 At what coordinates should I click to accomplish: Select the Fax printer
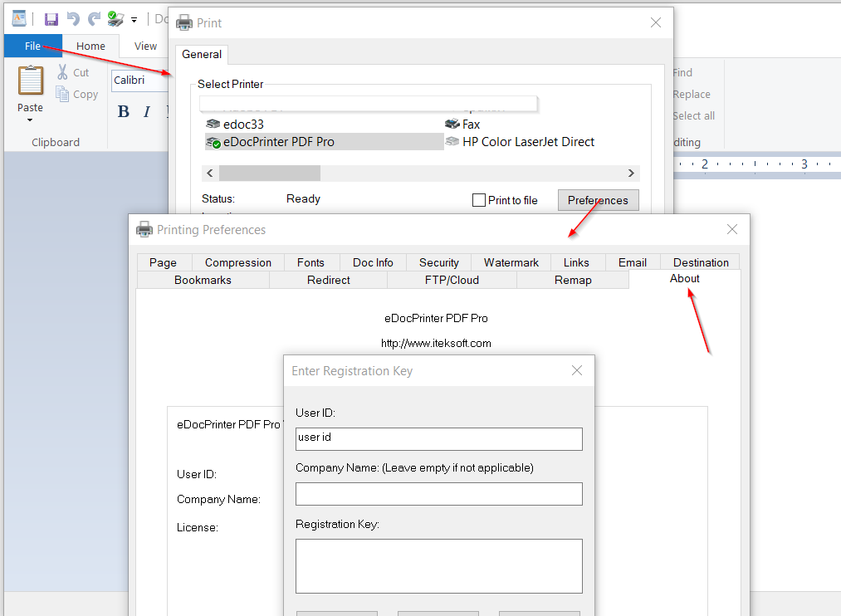click(463, 125)
